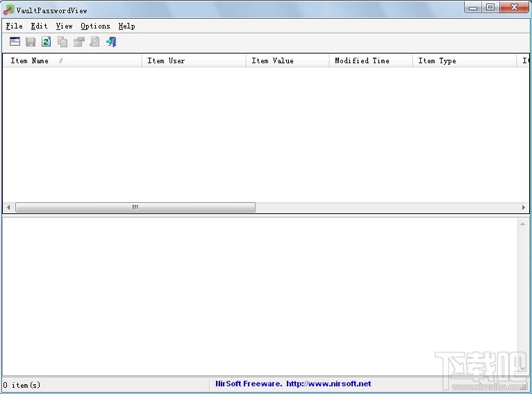Open the Edit menu
This screenshot has width=532, height=394.
coord(39,26)
